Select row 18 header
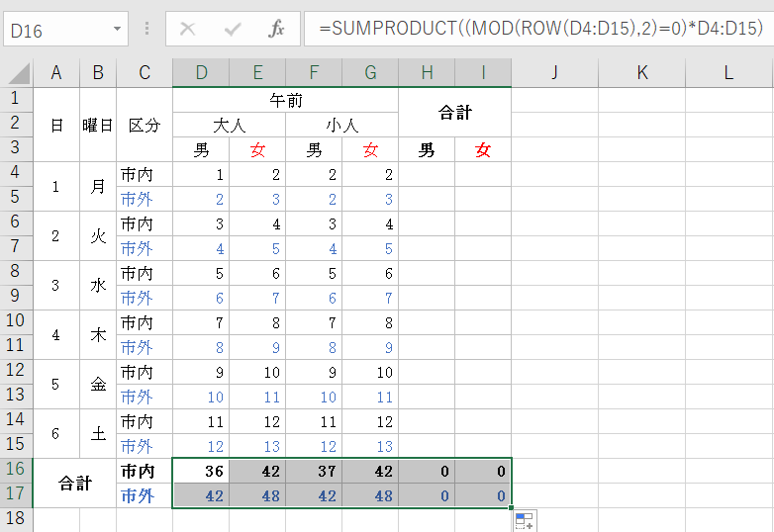Viewport: 774px width, 532px height. (x=15, y=518)
